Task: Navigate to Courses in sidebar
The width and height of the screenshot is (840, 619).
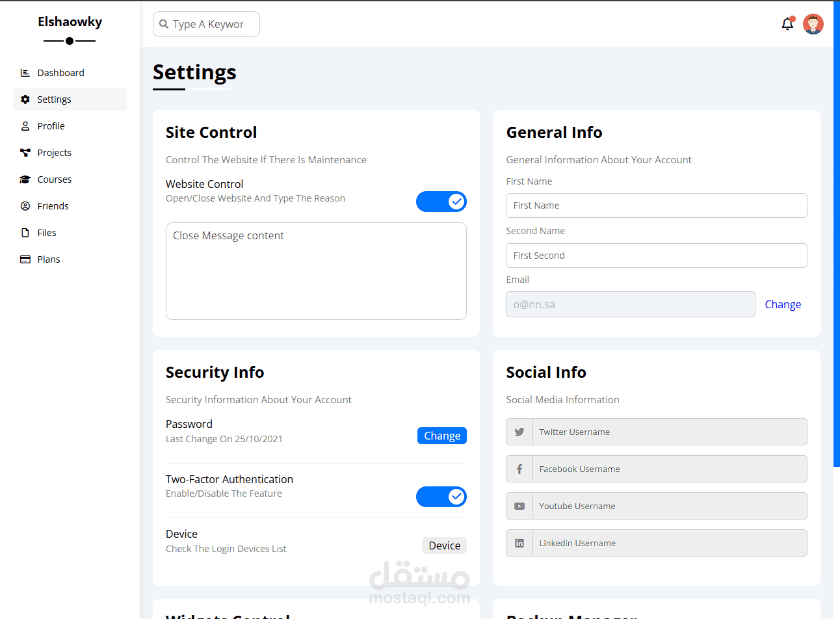Action: (x=70, y=179)
